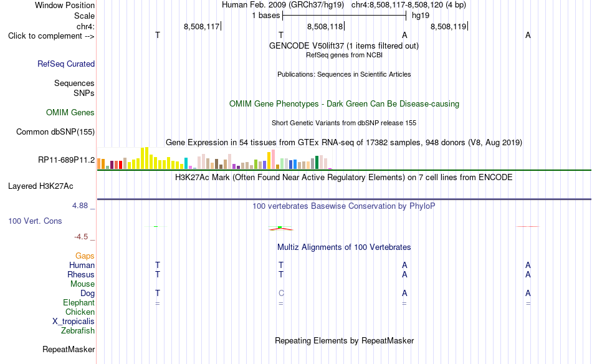Click 'Human Feb. 2009 (GRCh37/hg19)' assembly text
The height and width of the screenshot is (364, 592).
tap(283, 5)
